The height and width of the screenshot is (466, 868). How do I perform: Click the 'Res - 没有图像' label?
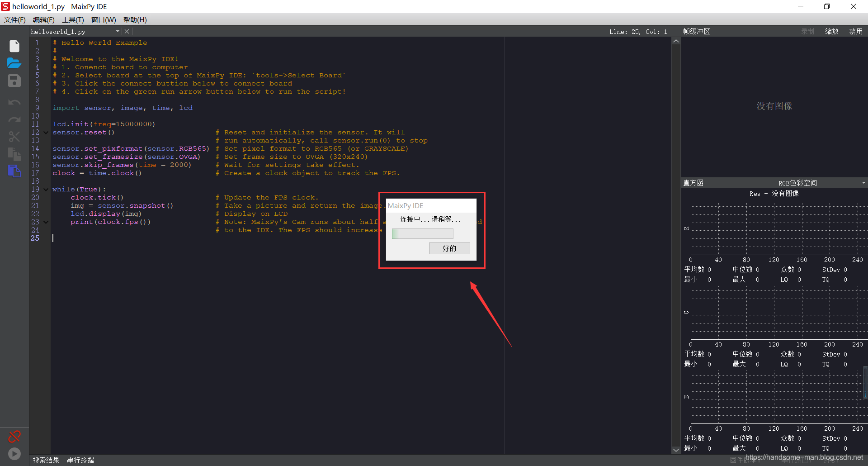(774, 194)
